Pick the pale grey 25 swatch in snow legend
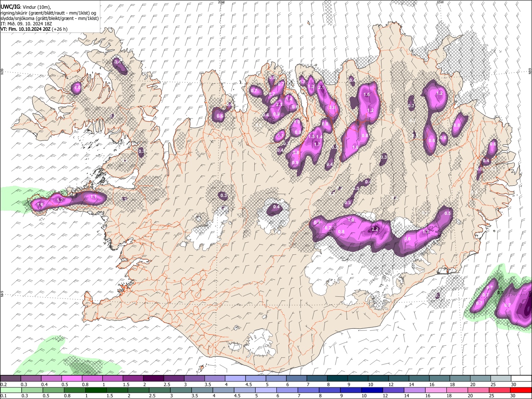This screenshot has width=532, height=399. click(x=501, y=378)
